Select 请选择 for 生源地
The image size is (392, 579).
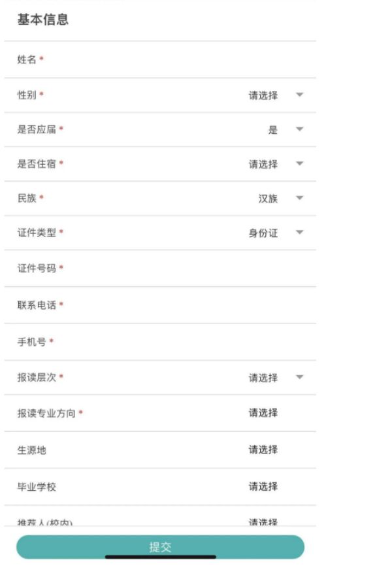[x=263, y=450]
